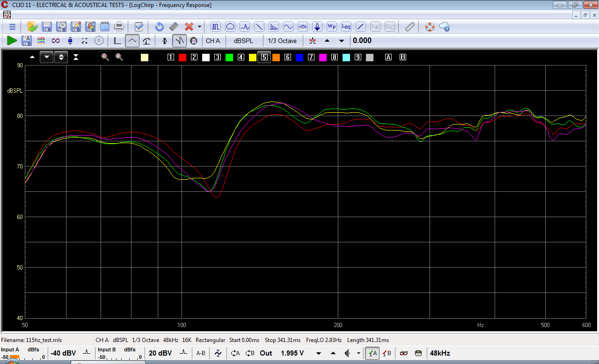Open the 48kHz sampling rate selector
The width and height of the screenshot is (599, 364).
pyautogui.click(x=440, y=353)
